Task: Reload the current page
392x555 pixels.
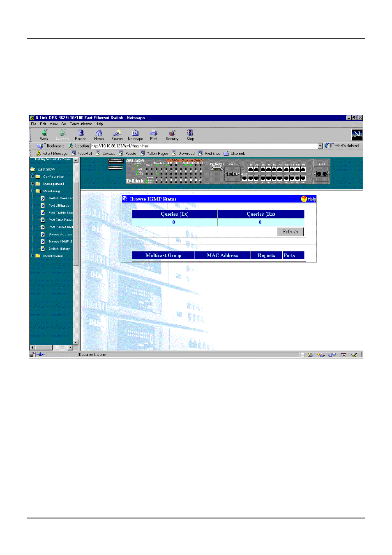Action: tap(81, 135)
